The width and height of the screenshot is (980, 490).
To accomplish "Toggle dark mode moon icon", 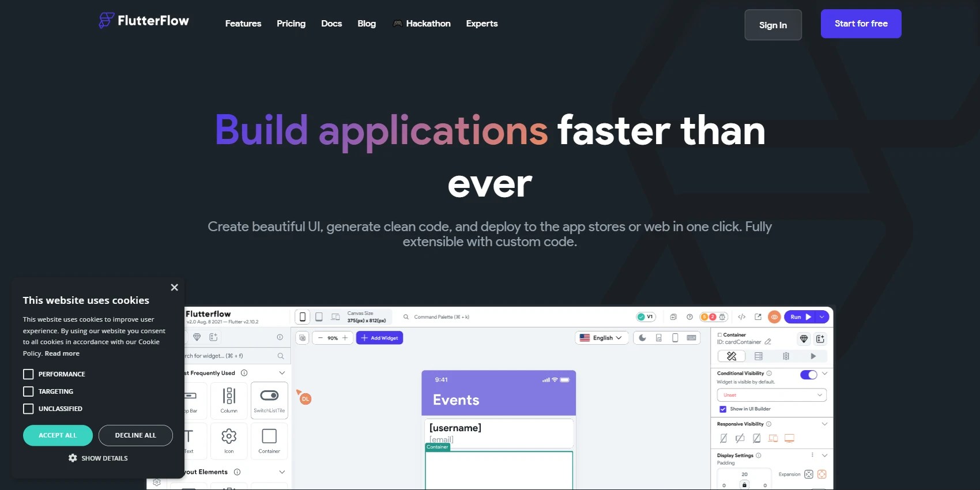I will click(x=642, y=338).
